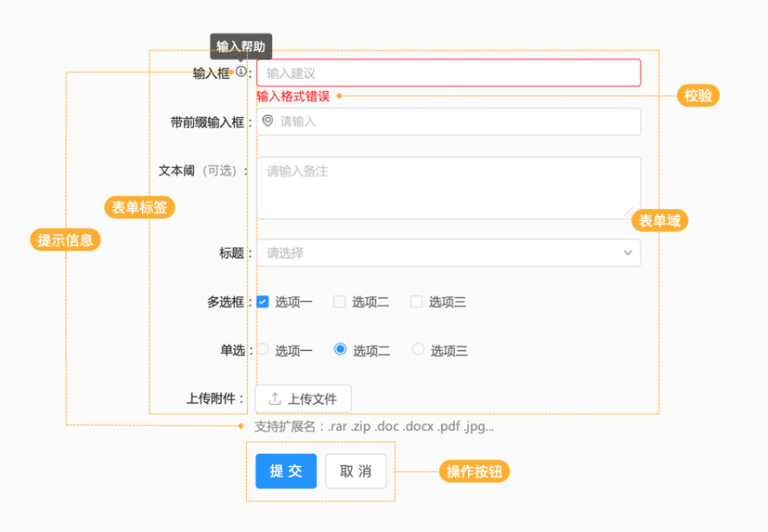Click the 输入格式错误 validation message
Image resolution: width=768 pixels, height=532 pixels.
pyautogui.click(x=293, y=96)
